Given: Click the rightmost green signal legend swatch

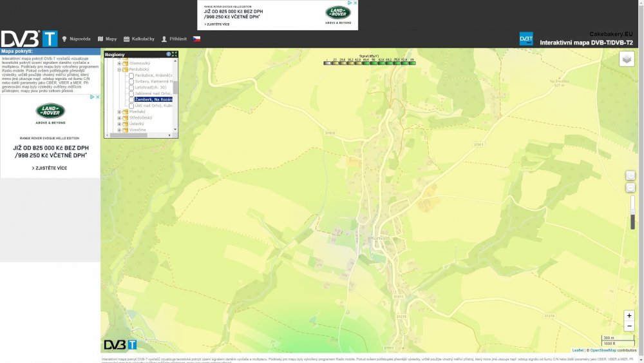Looking at the screenshot, I should click(x=412, y=63).
